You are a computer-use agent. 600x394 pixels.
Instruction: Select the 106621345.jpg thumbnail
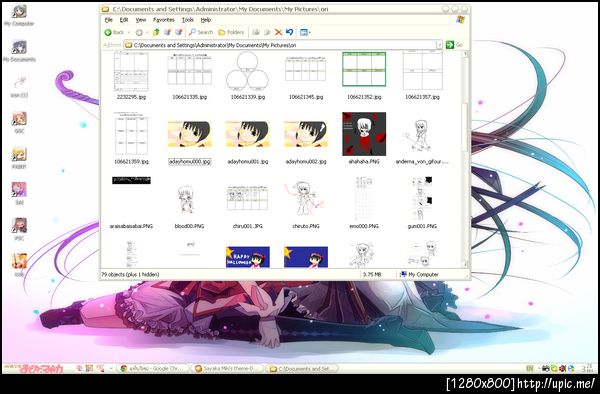tap(306, 69)
